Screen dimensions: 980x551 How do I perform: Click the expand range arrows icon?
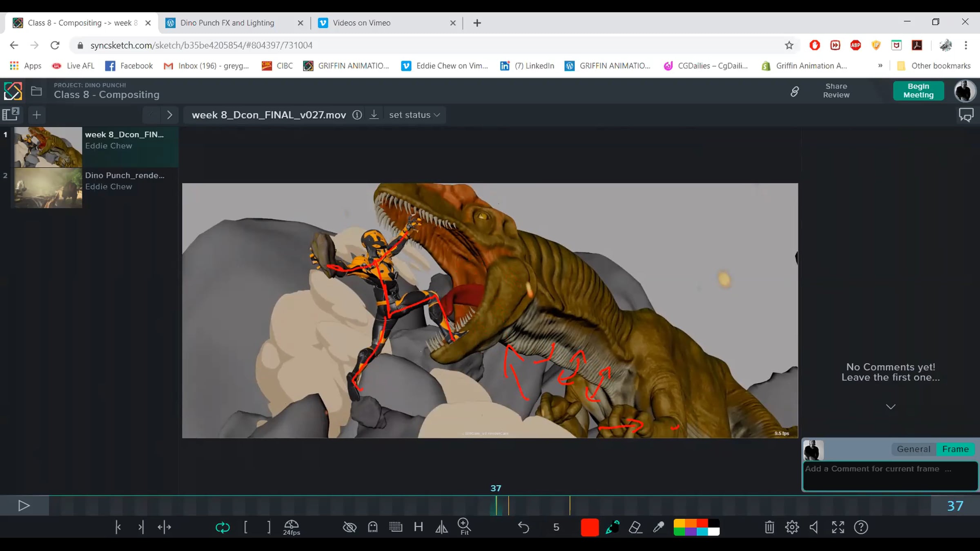[164, 527]
